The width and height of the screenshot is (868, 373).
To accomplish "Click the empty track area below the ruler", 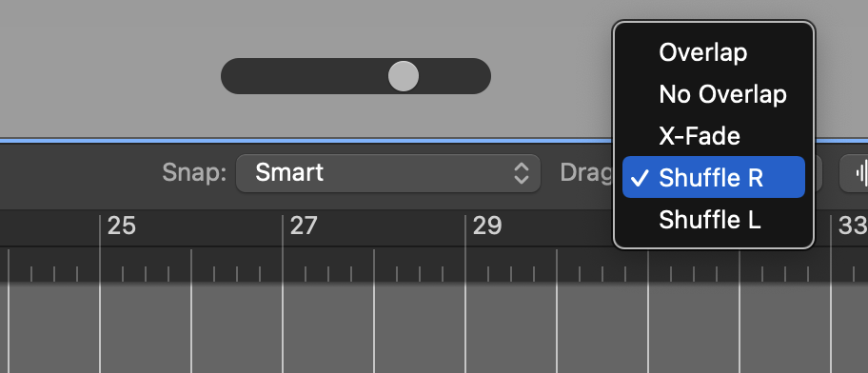I will click(434, 327).
